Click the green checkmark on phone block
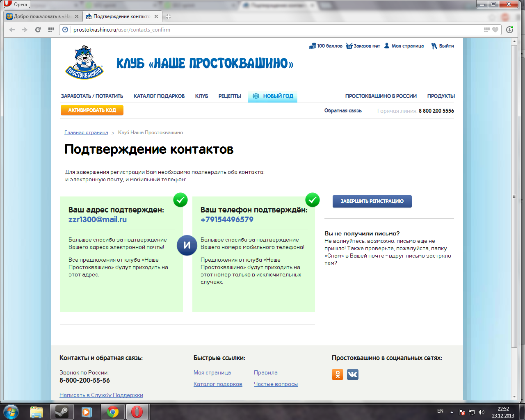This screenshot has width=525, height=420. tap(313, 200)
